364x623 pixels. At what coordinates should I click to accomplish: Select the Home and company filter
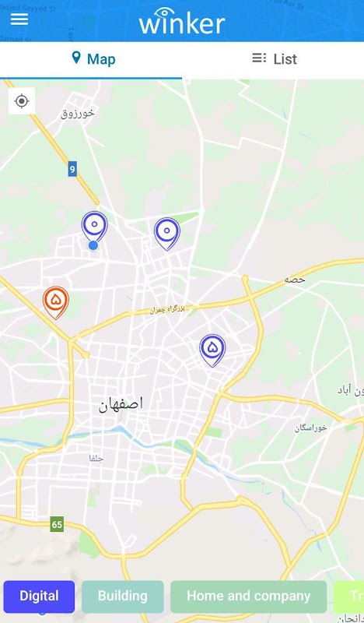click(x=248, y=597)
